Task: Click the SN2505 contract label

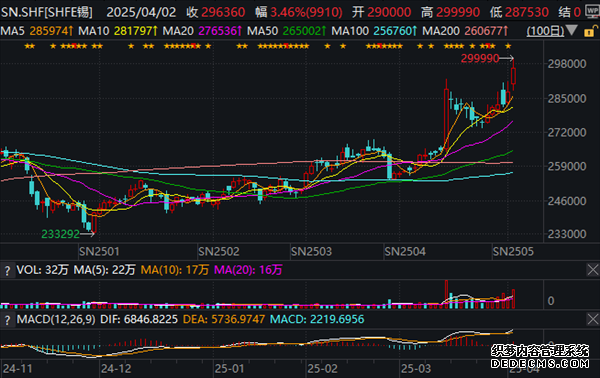Action: 513,251
